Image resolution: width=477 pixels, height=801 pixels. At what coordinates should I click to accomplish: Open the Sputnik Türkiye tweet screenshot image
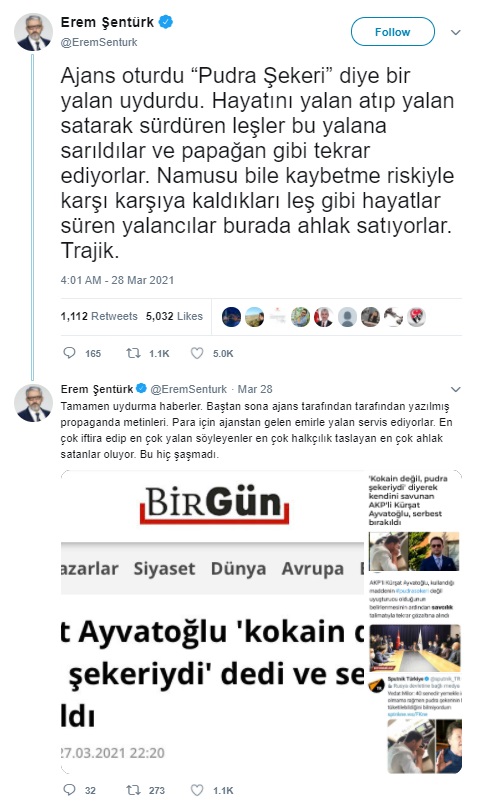pos(415,725)
